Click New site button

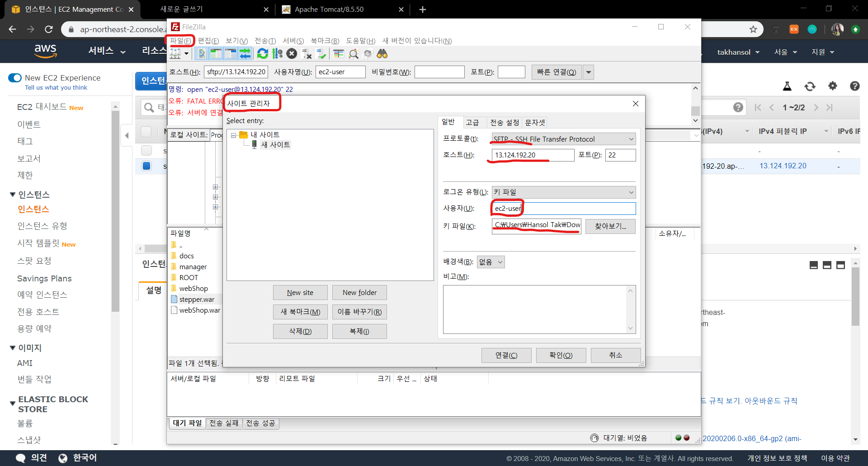pyautogui.click(x=300, y=293)
